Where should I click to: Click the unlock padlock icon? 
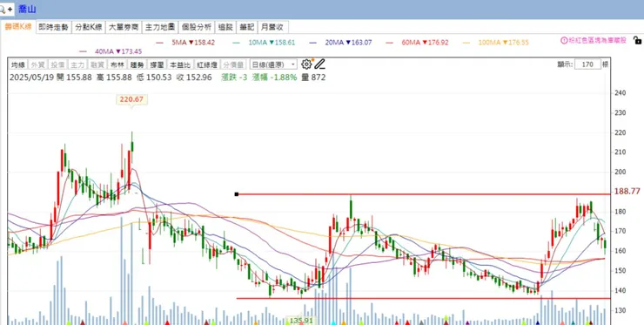tap(637, 40)
